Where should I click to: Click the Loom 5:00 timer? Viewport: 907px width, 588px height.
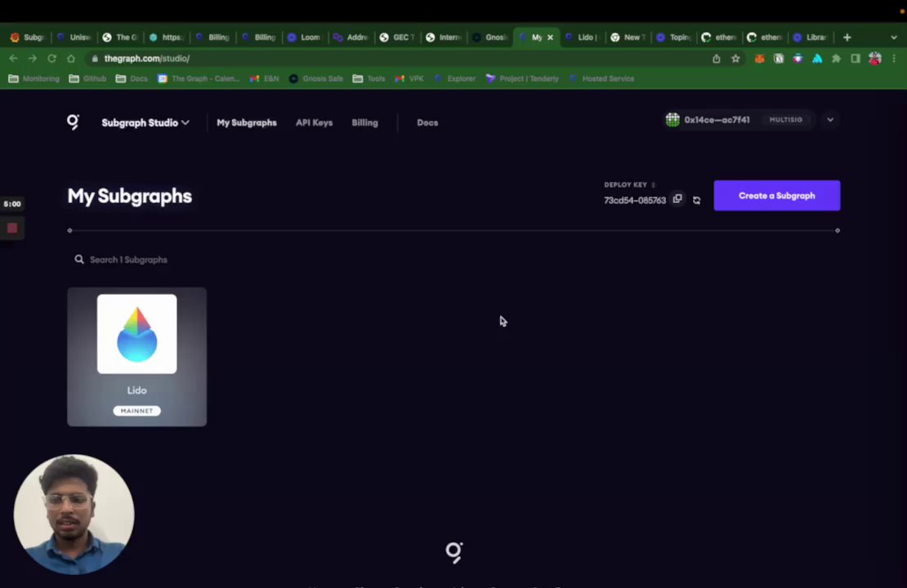12,203
